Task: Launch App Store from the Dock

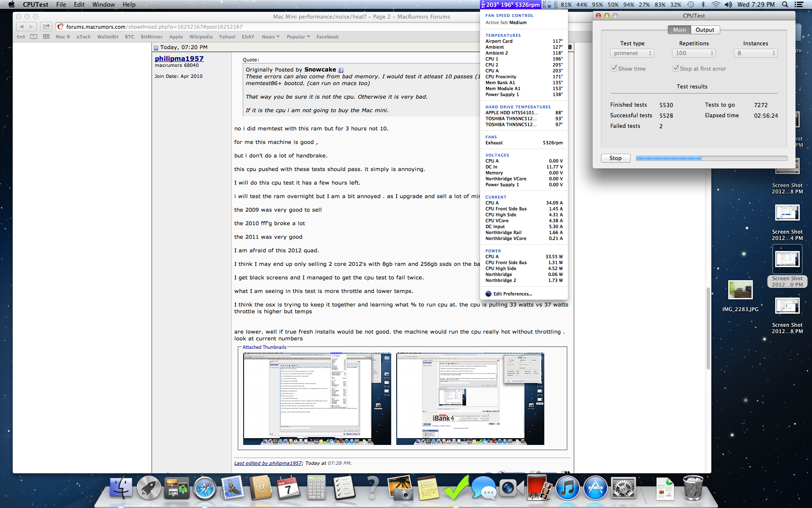Action: (x=595, y=488)
